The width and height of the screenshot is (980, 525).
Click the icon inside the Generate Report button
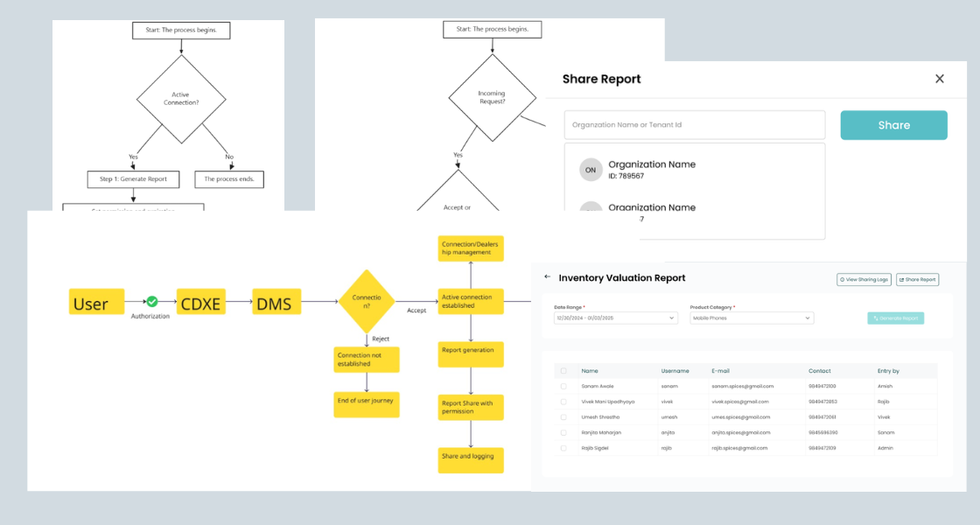point(876,318)
